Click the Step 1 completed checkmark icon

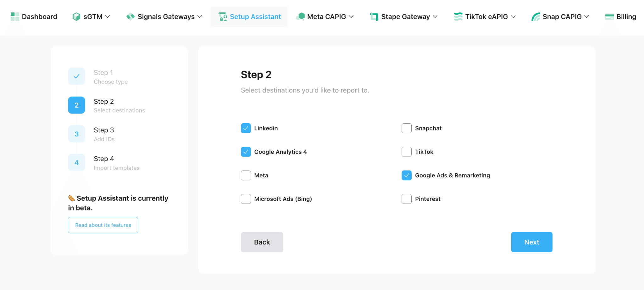[x=76, y=76]
